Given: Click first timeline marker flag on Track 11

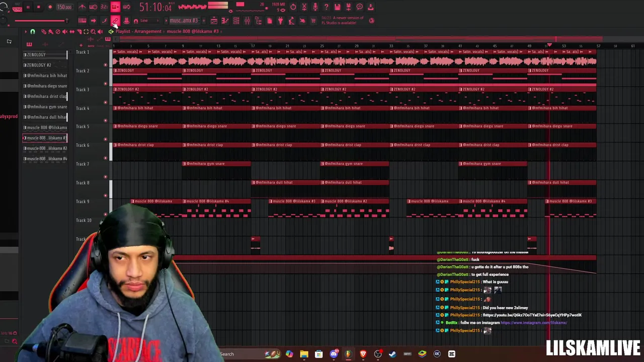Looking at the screenshot, I should [x=255, y=239].
